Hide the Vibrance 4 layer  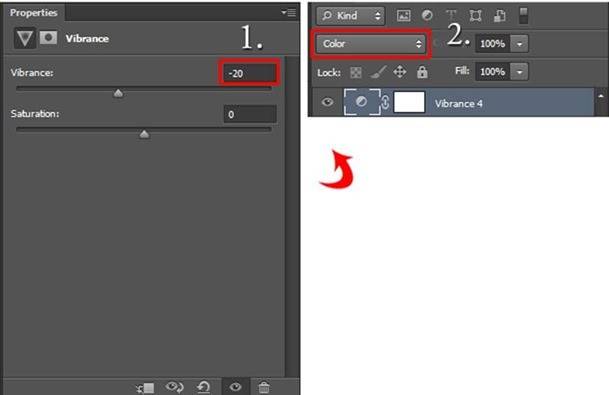click(x=327, y=102)
